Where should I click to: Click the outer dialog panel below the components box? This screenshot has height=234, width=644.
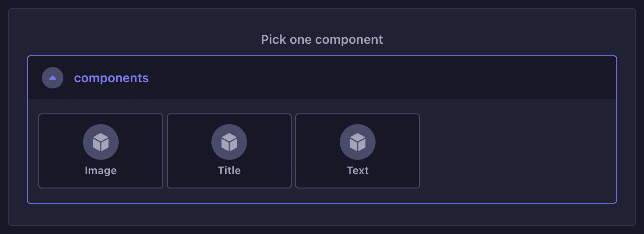[x=322, y=214]
